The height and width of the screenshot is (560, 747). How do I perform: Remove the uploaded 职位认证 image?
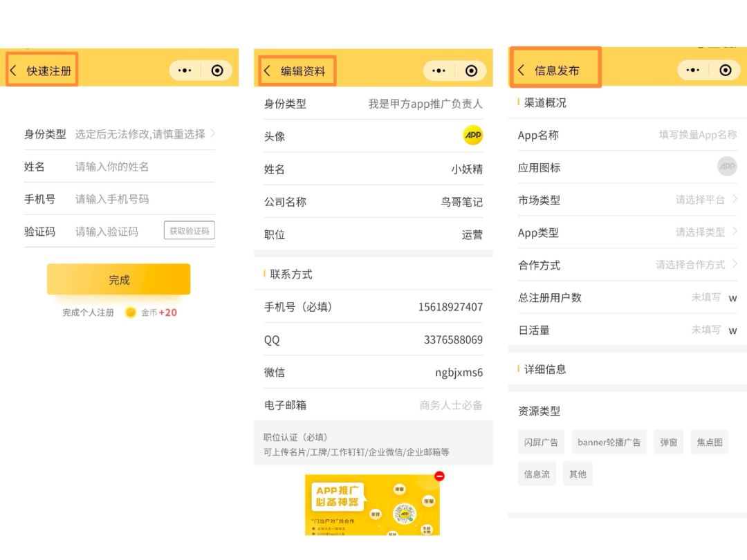[439, 476]
